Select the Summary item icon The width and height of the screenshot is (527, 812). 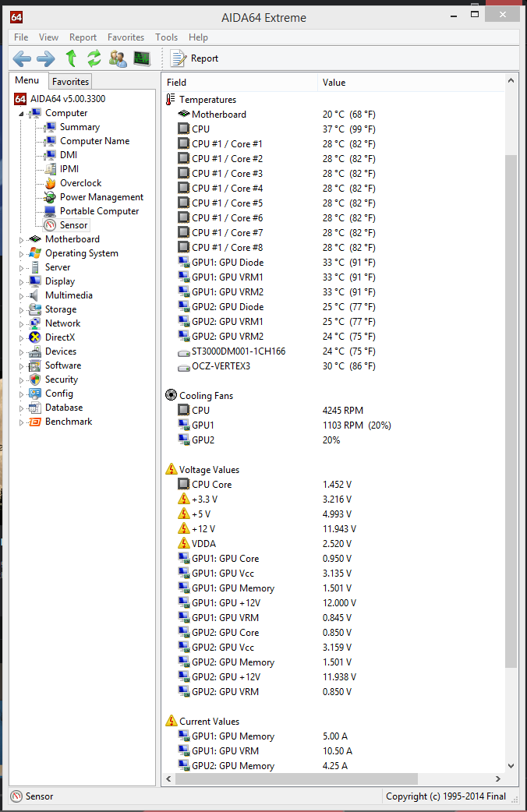(50, 127)
